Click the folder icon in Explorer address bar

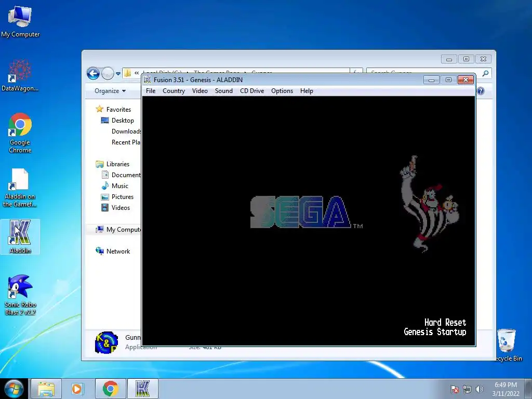point(128,73)
